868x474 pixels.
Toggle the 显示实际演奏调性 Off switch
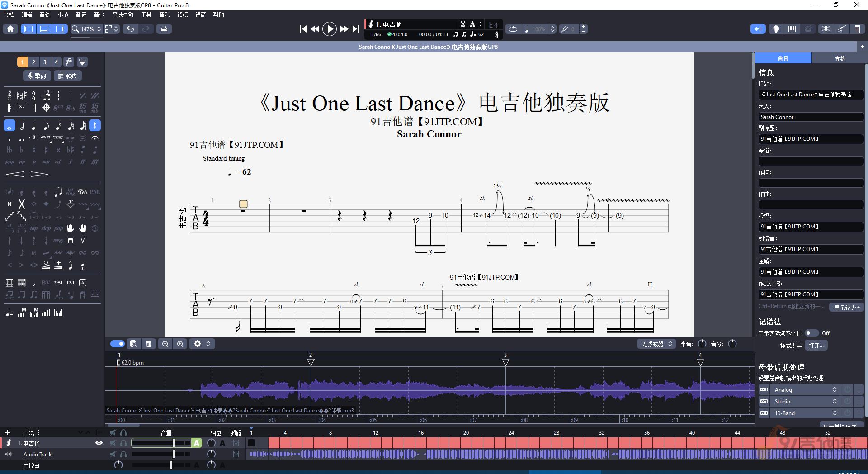(x=812, y=333)
